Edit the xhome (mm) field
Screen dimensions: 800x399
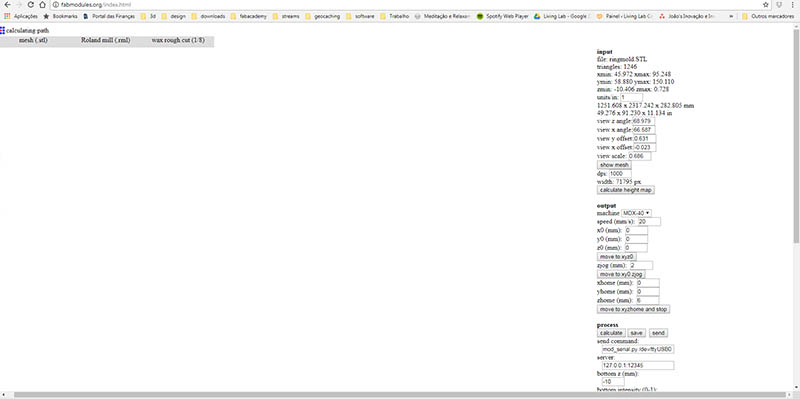[647, 283]
